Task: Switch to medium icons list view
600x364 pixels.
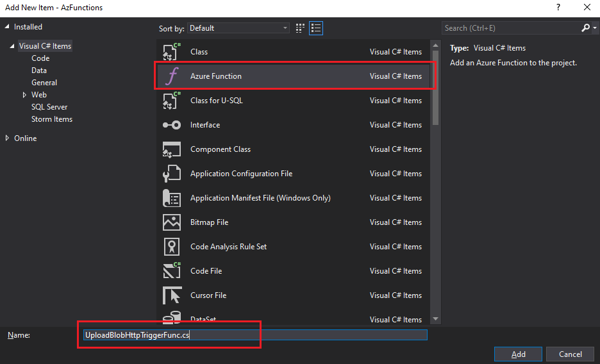Action: (x=315, y=28)
